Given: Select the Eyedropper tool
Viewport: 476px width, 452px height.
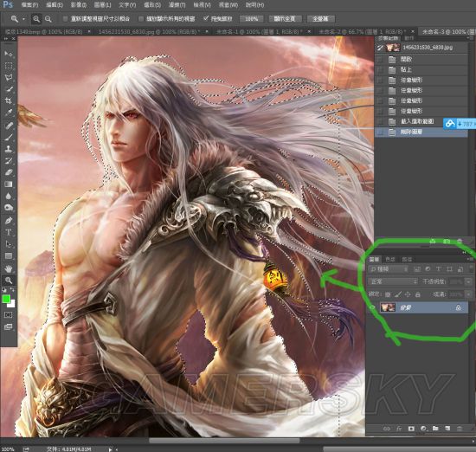Looking at the screenshot, I should tap(9, 113).
